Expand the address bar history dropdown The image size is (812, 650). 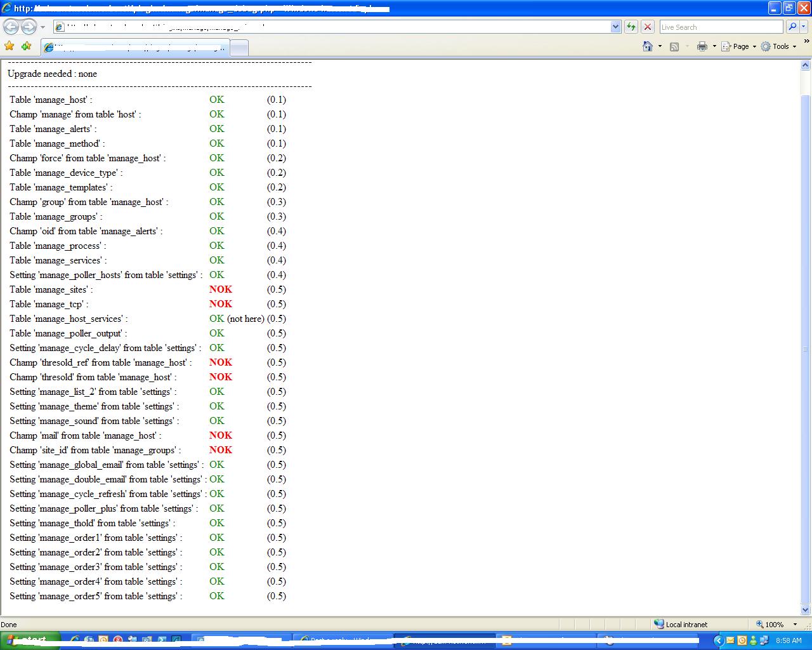(x=615, y=27)
